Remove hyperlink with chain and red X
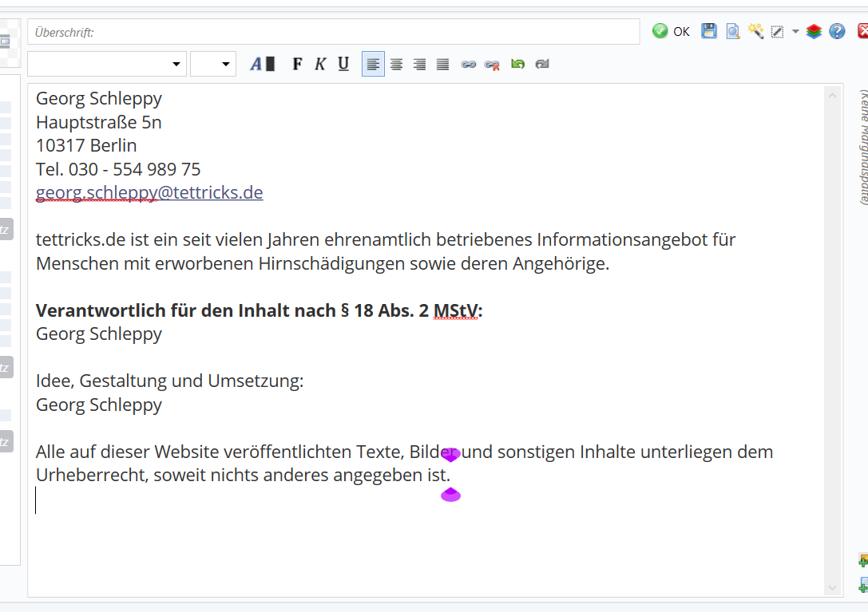The image size is (868, 612). 492,65
